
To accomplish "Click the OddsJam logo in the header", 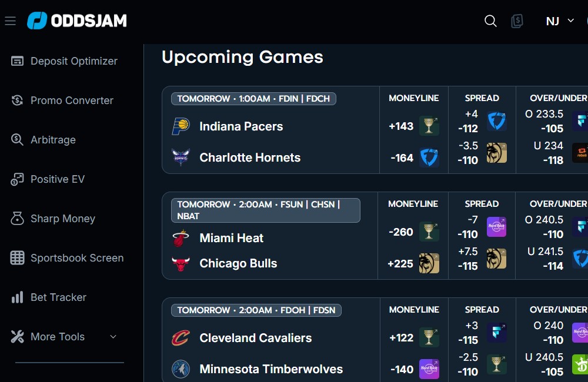I will tap(76, 21).
